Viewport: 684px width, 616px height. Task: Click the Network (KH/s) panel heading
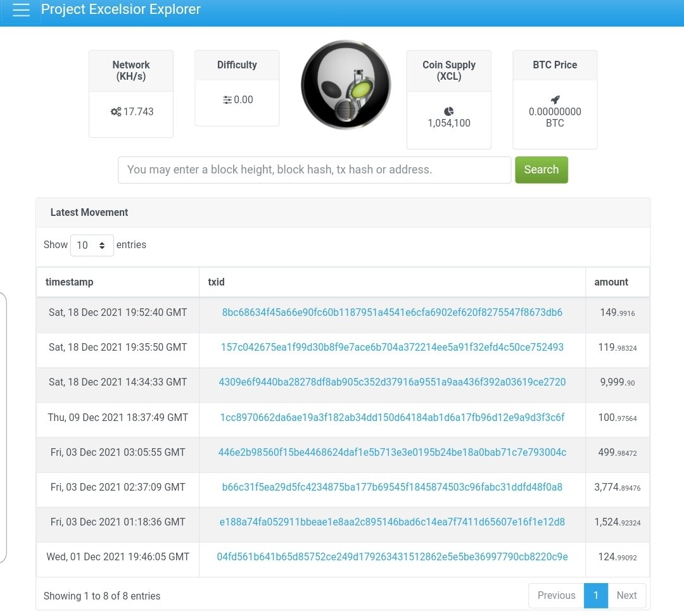coord(131,71)
